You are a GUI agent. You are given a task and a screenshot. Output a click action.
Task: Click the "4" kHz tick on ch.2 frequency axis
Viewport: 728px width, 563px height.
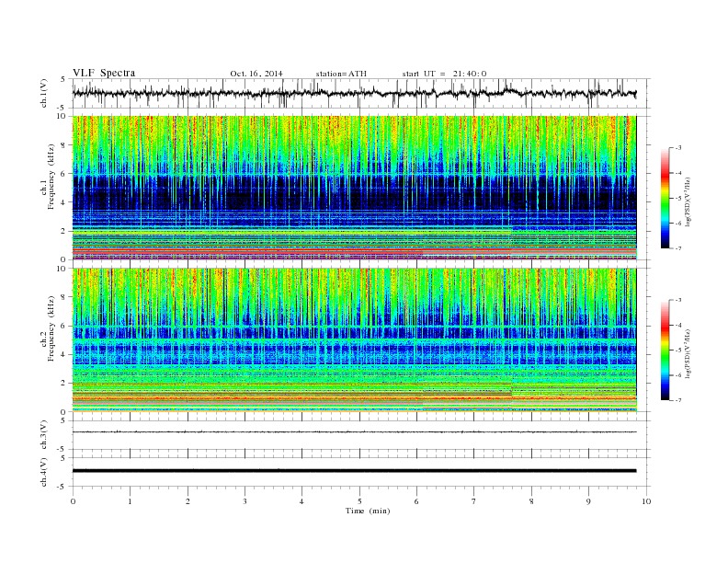coord(63,354)
